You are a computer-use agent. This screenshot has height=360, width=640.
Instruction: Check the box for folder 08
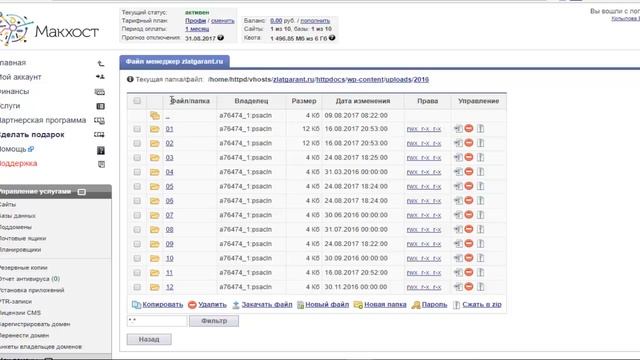tap(137, 229)
